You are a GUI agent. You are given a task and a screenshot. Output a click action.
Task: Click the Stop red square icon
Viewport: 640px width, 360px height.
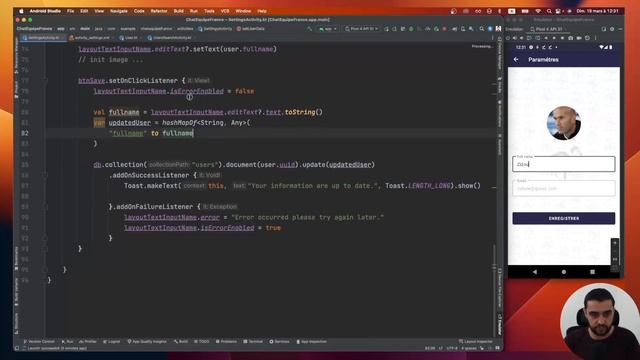pyautogui.click(x=444, y=29)
